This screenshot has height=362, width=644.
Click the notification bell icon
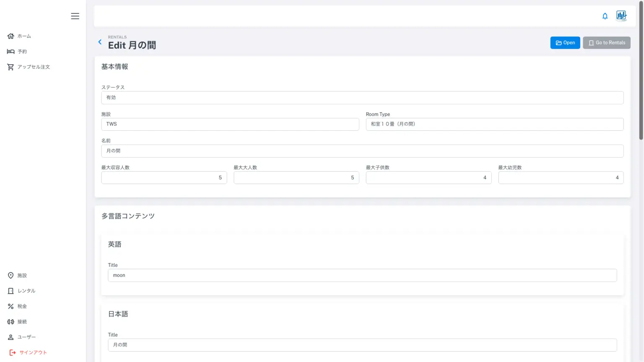(x=605, y=16)
